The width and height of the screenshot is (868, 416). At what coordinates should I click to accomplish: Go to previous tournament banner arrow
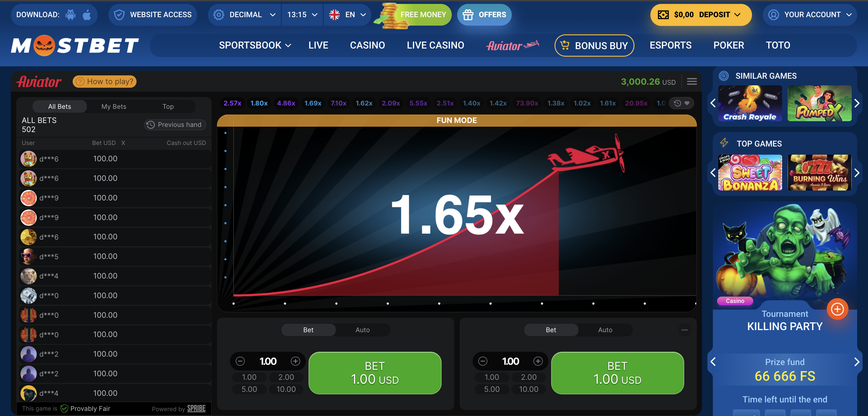coord(713,362)
